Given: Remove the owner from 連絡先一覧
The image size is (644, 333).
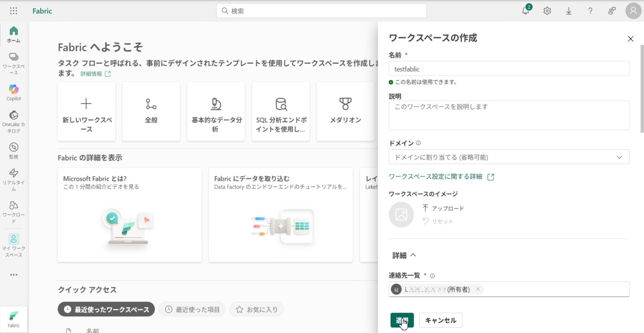Looking at the screenshot, I should click(478, 289).
